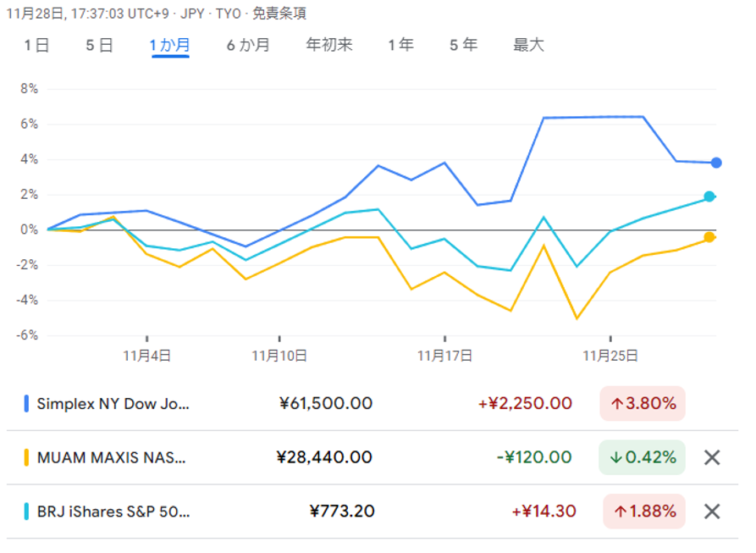The height and width of the screenshot is (553, 756).
Task: Remove MUAM MAXIS NASDAQ comparison with X
Action: point(712,457)
